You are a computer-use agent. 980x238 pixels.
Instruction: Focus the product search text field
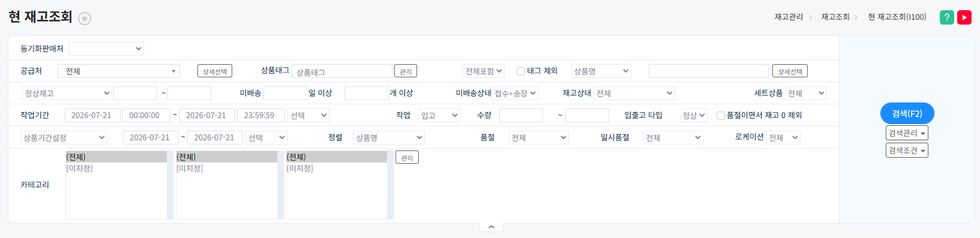click(709, 71)
